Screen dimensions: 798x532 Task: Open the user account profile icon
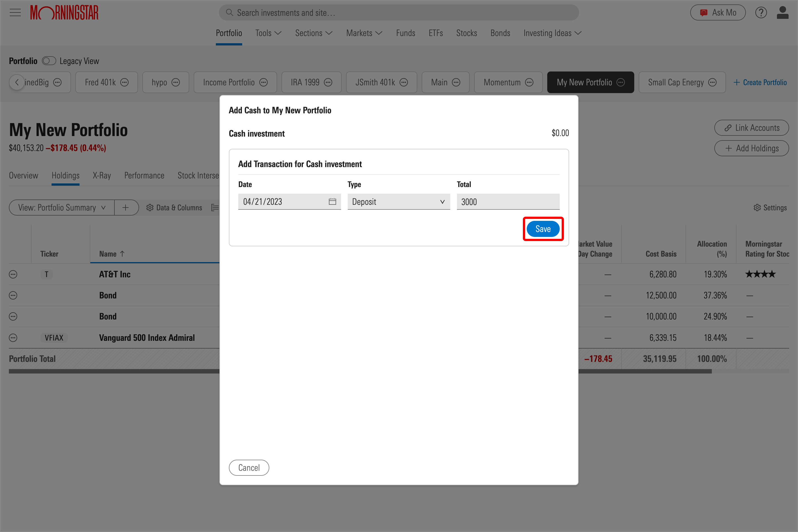point(782,12)
